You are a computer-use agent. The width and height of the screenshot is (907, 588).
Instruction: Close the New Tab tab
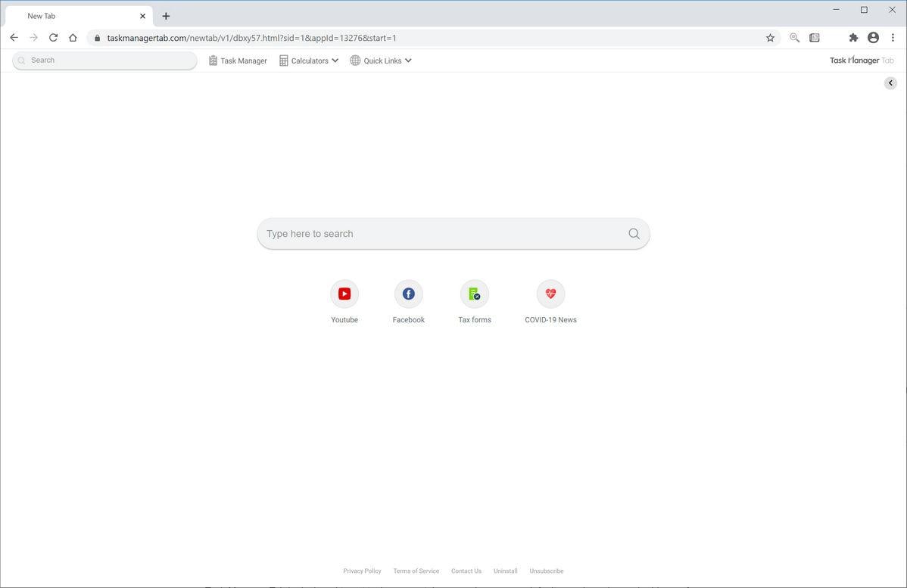[142, 16]
